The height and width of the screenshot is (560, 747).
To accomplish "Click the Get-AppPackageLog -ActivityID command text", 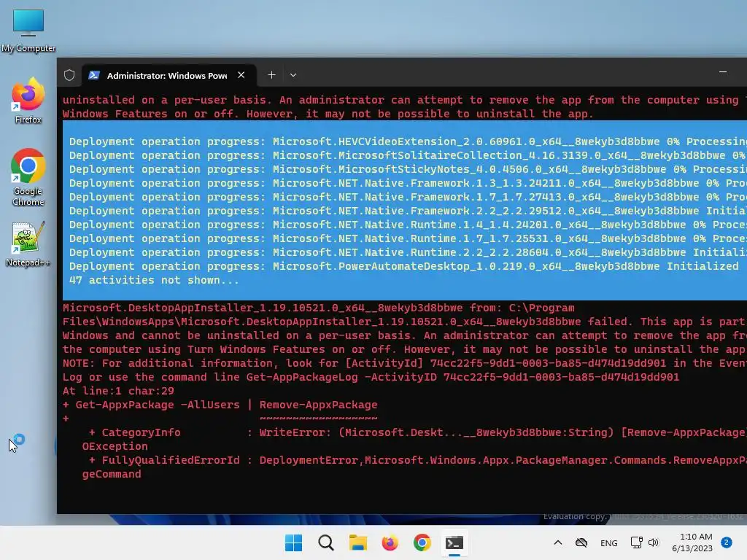I will point(462,377).
